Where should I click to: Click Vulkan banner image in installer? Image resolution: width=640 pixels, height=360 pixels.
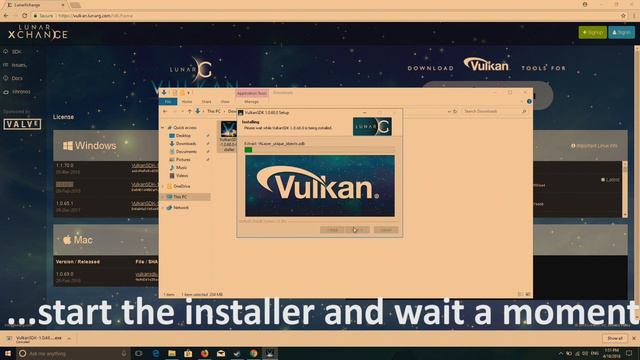pyautogui.click(x=320, y=186)
